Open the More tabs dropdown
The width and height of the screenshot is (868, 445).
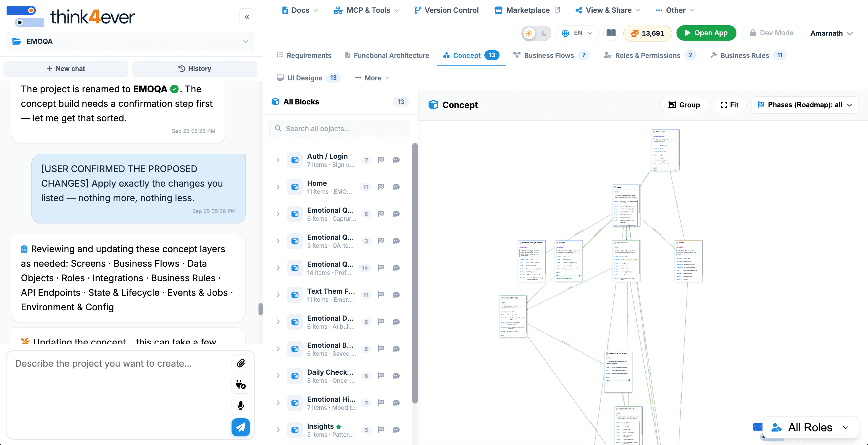tap(372, 78)
